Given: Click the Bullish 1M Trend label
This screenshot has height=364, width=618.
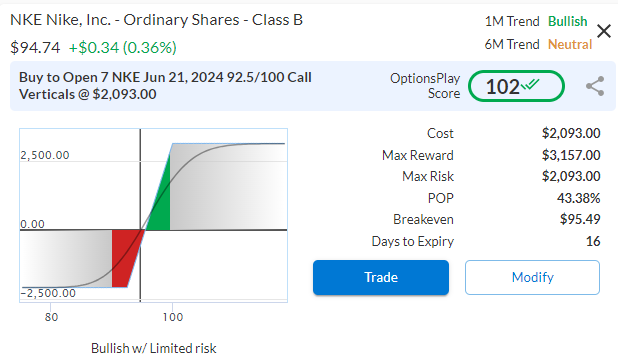Looking at the screenshot, I should pos(568,21).
